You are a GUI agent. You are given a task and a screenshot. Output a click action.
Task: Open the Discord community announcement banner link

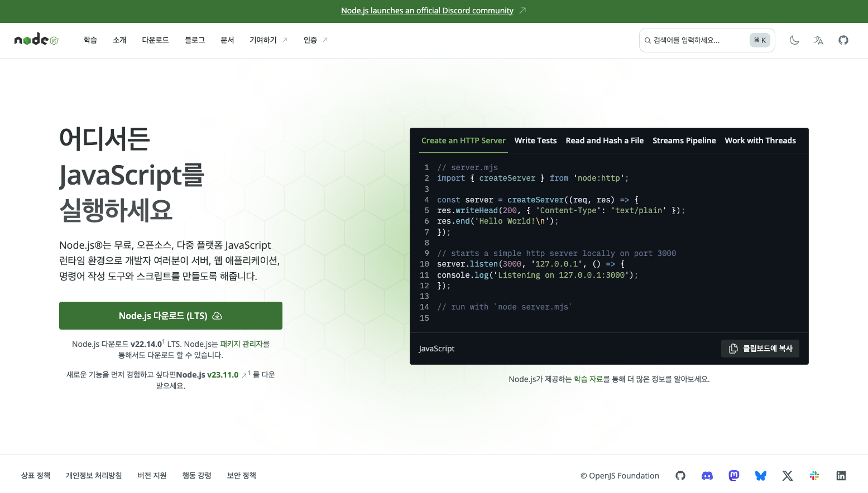[433, 11]
